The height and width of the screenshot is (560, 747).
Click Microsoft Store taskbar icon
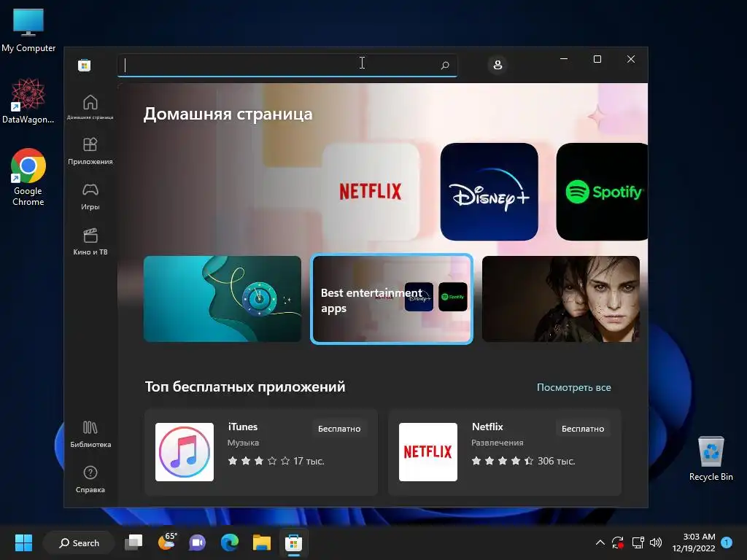click(293, 542)
